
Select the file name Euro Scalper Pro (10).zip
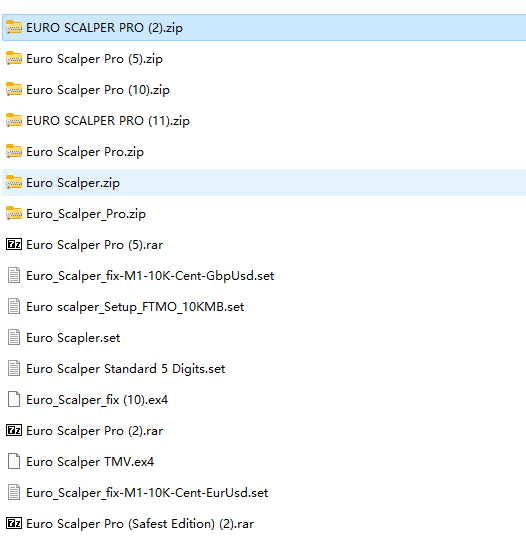click(x=98, y=90)
